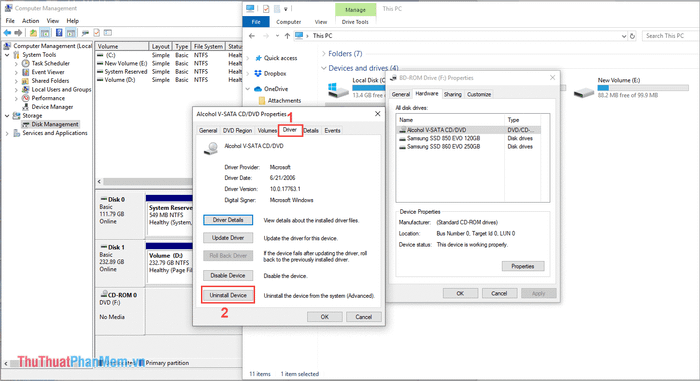Image resolution: width=700 pixels, height=381 pixels.
Task: Click Forward arrow in Computer Management toolbar
Action: coord(18,33)
